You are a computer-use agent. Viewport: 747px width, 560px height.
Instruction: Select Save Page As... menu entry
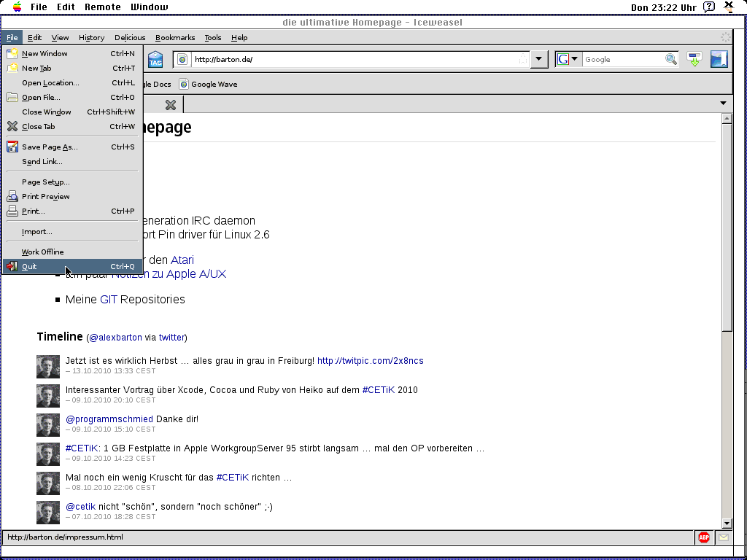72,147
